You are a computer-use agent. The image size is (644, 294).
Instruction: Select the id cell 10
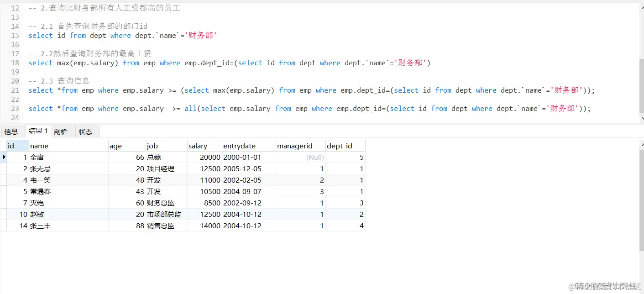(x=18, y=214)
